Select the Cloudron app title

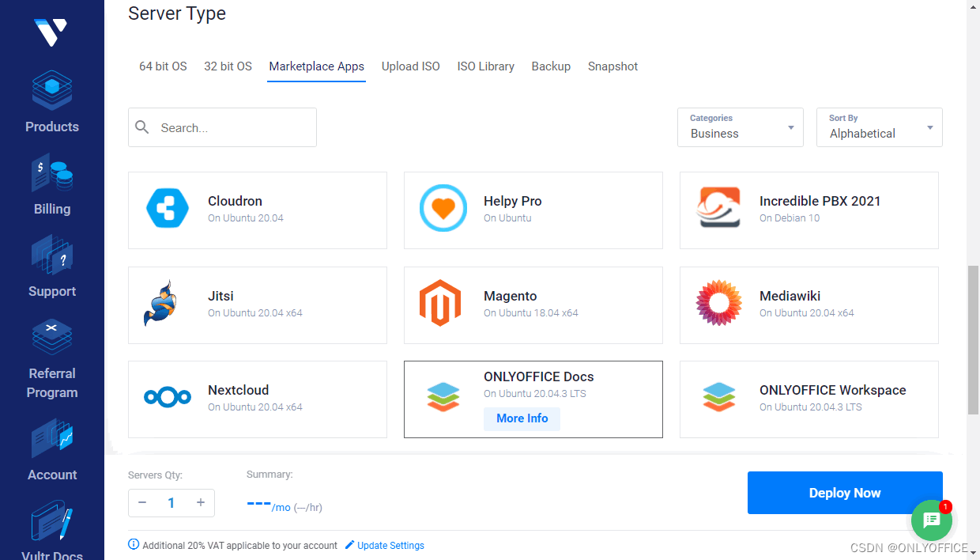(x=235, y=201)
